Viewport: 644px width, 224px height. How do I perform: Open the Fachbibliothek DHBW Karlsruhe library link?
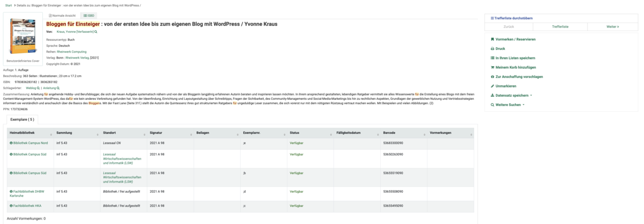(x=27, y=193)
